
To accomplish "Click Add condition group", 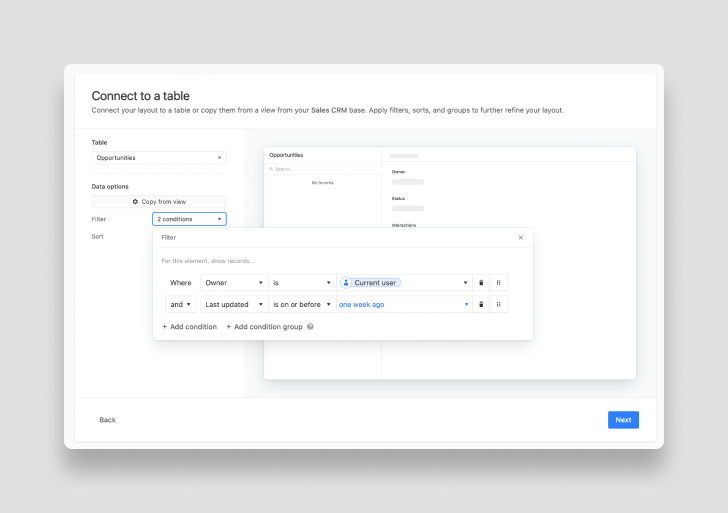I will pos(264,327).
